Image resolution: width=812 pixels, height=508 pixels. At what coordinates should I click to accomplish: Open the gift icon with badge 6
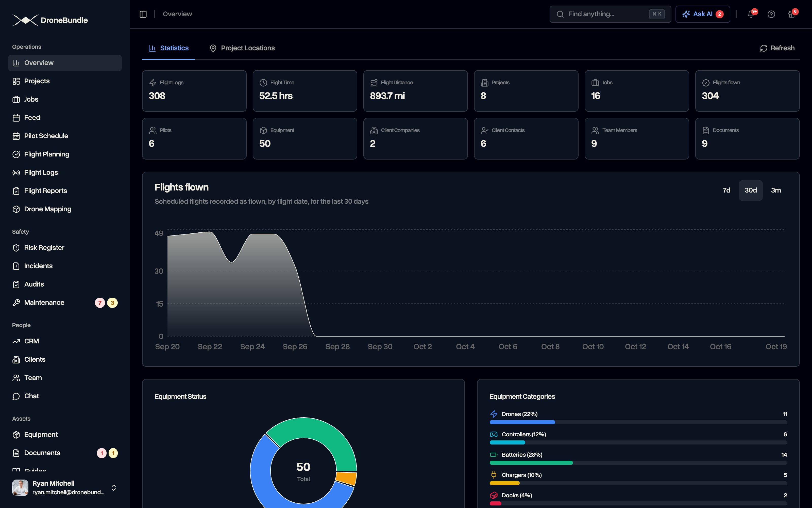[791, 14]
